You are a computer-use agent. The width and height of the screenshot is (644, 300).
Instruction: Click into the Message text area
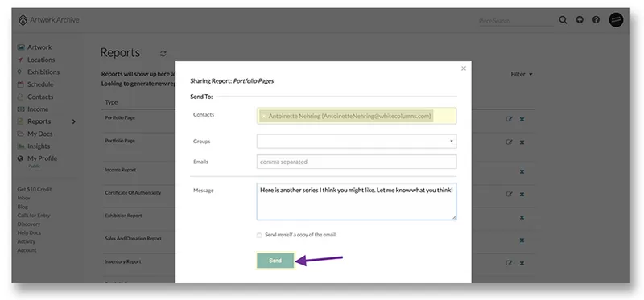point(357,202)
